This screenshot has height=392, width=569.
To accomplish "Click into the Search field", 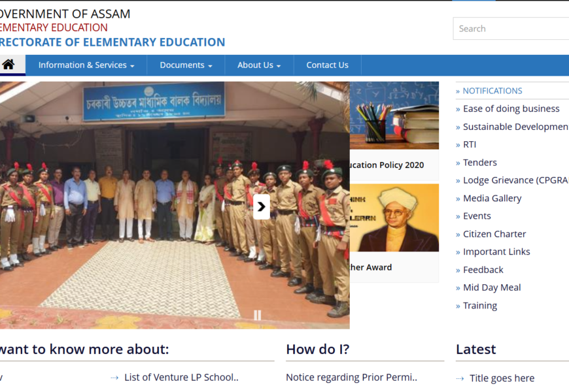I will pos(510,29).
